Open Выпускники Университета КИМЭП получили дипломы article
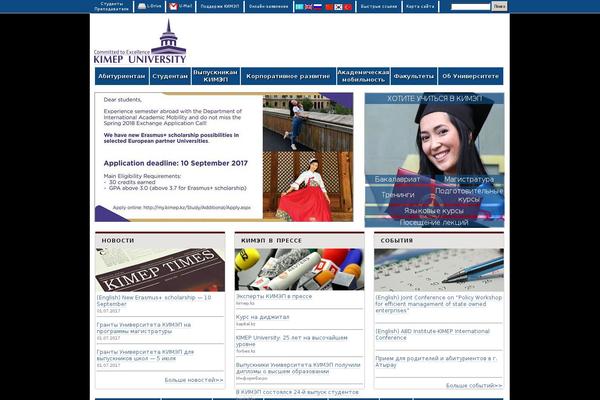The width and height of the screenshot is (600, 400). tap(298, 368)
